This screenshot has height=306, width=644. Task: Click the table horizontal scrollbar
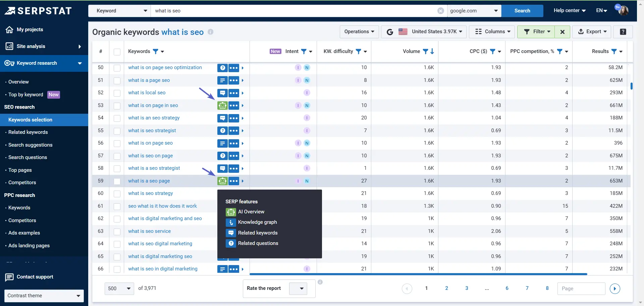418,274
